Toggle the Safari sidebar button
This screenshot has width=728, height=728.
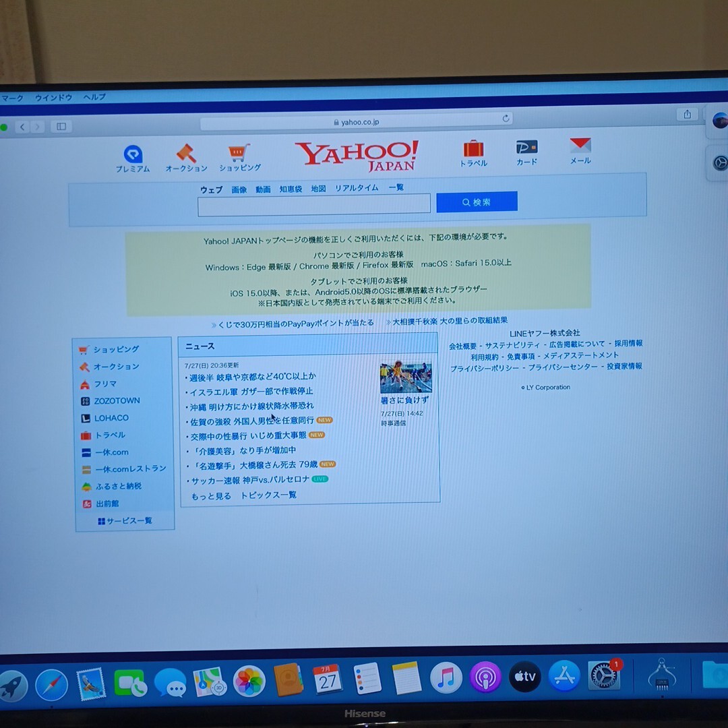61,126
